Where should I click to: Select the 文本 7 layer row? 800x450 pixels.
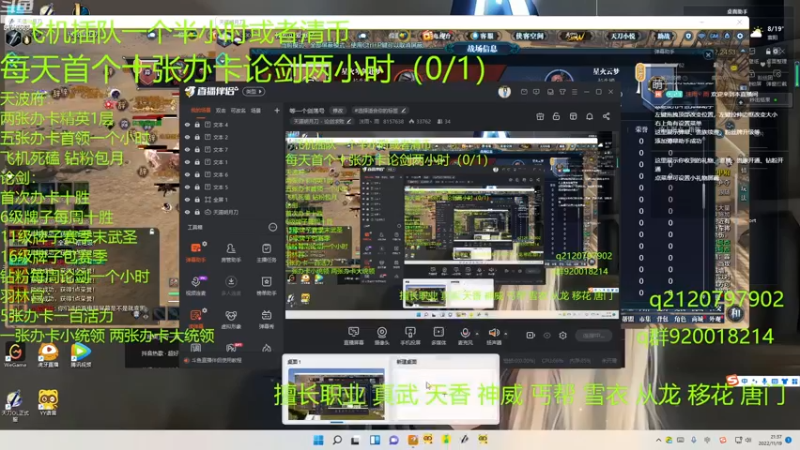click(x=230, y=149)
